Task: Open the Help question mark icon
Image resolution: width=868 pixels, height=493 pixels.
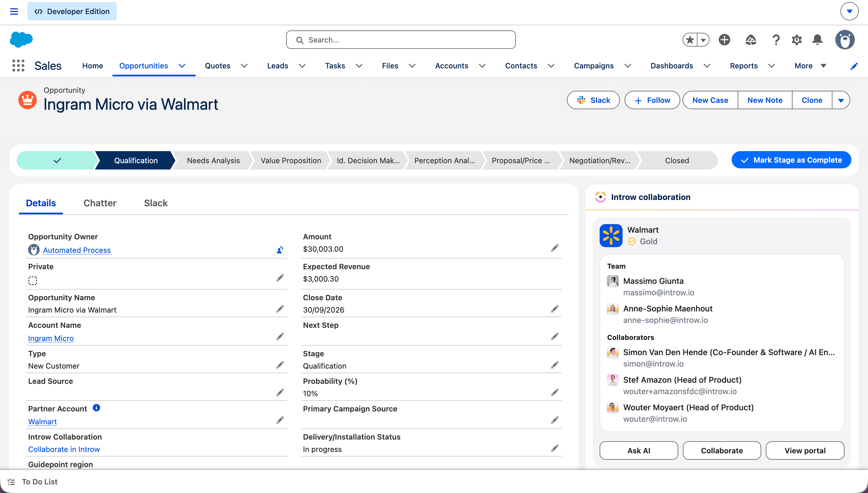Action: click(x=776, y=40)
